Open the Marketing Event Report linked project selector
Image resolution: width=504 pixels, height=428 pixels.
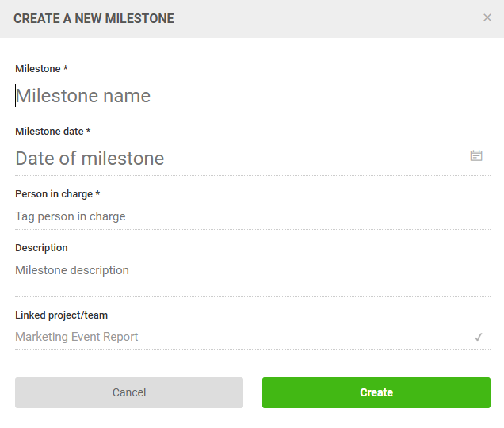(238, 337)
